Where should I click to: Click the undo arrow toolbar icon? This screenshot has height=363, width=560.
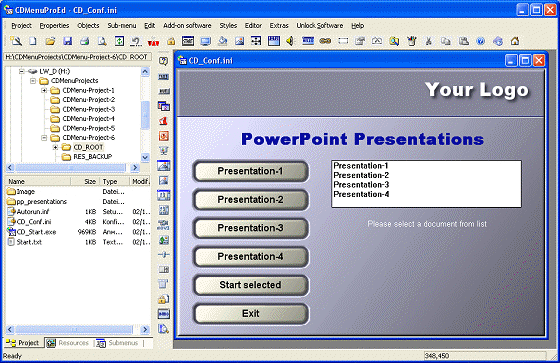click(136, 41)
